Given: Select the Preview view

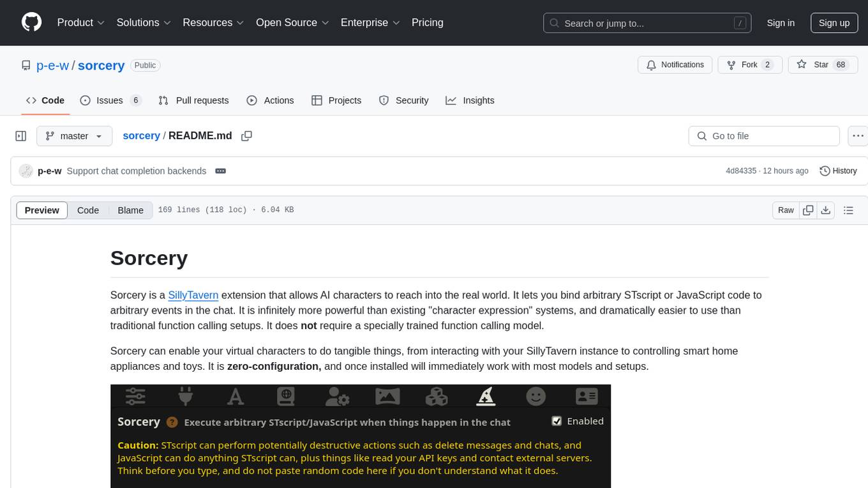Looking at the screenshot, I should click(42, 210).
